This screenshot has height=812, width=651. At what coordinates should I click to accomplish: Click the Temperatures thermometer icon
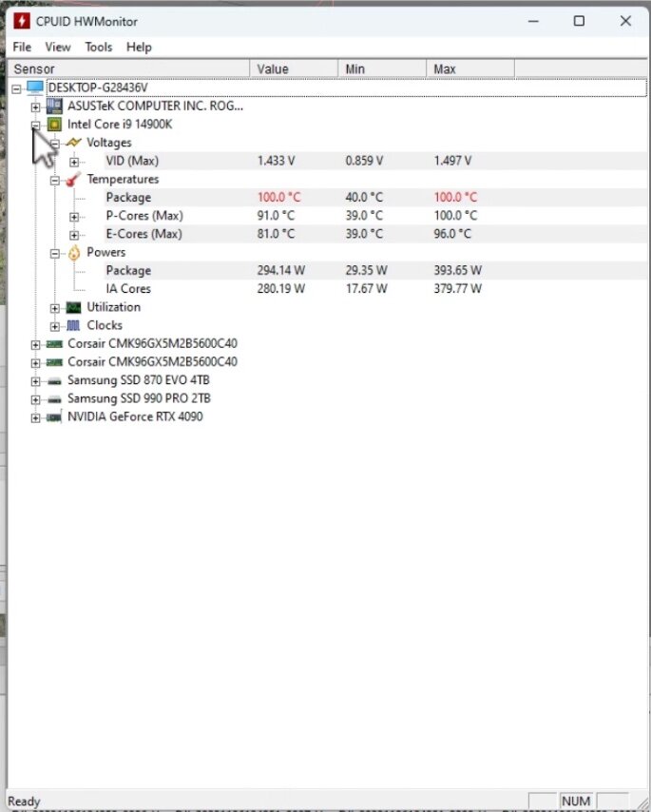tap(73, 179)
